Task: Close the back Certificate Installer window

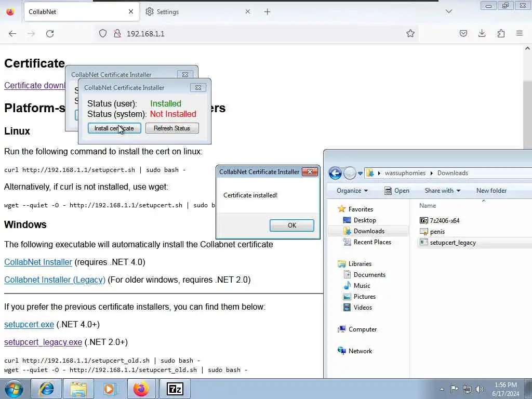Action: 185,74
